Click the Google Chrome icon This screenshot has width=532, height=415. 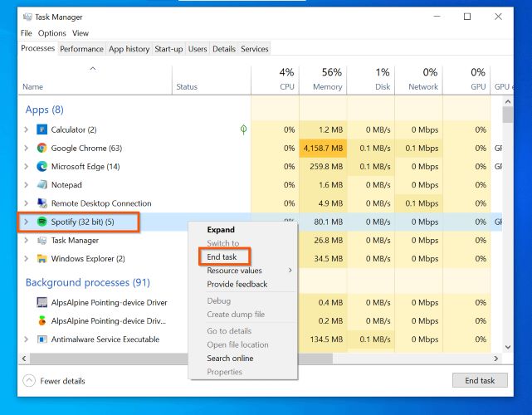pos(41,148)
